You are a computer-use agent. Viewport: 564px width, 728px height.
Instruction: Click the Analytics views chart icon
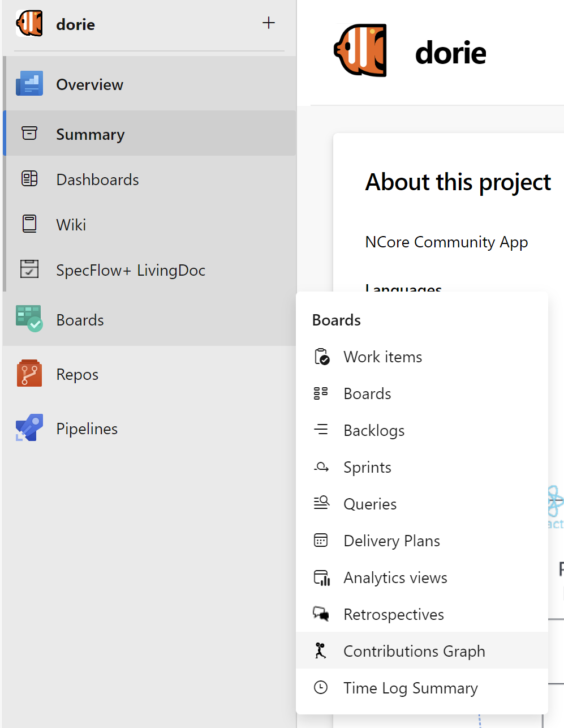322,577
